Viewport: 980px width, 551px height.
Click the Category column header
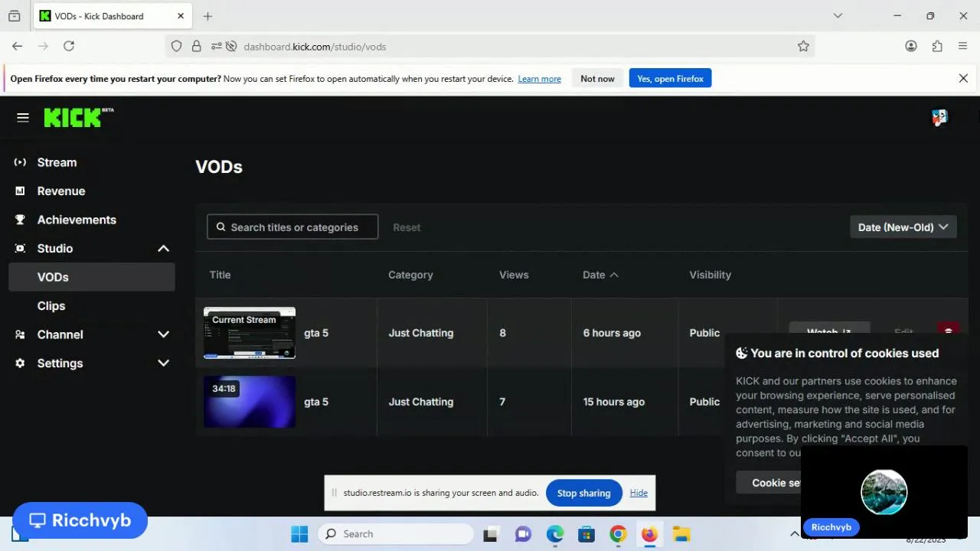click(410, 275)
